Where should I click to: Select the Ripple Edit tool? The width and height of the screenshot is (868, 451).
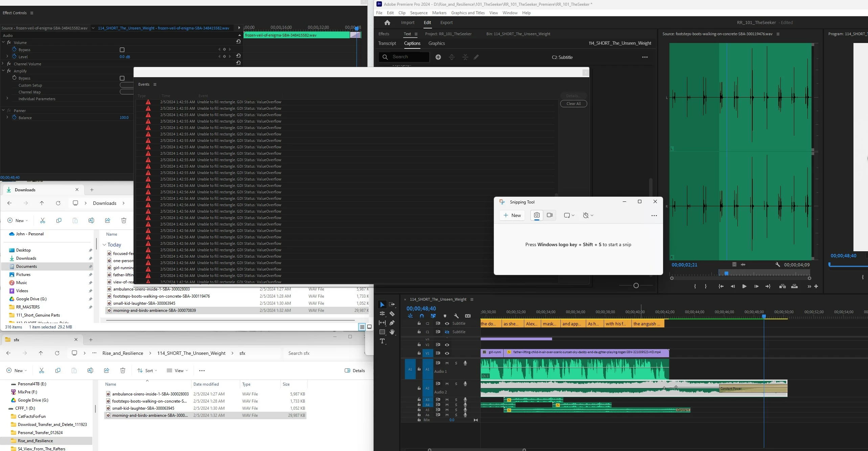[x=382, y=314]
